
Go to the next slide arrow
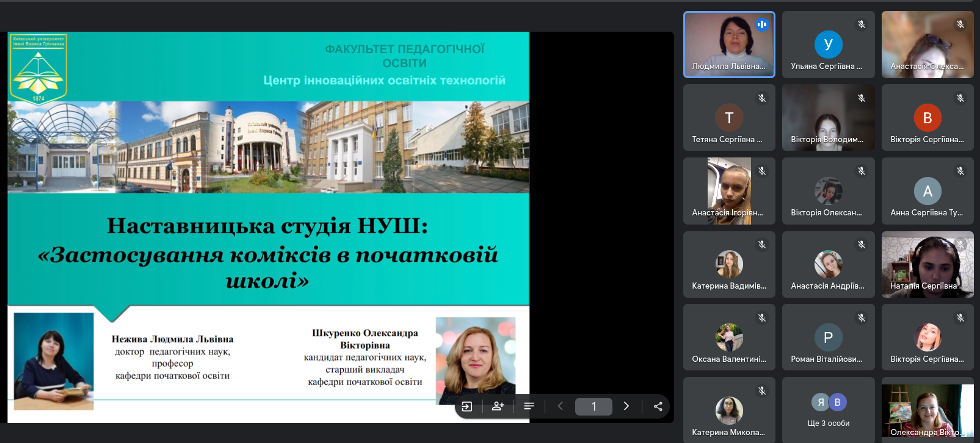(x=626, y=406)
